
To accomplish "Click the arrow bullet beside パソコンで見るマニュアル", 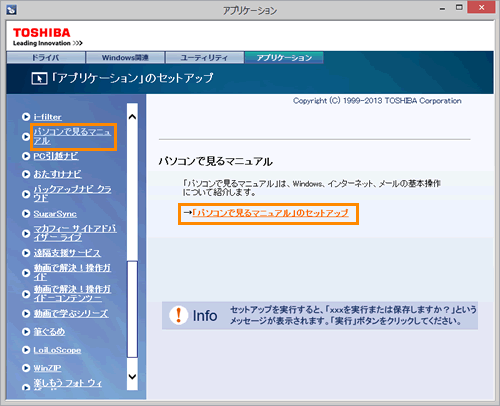I will coord(26,137).
